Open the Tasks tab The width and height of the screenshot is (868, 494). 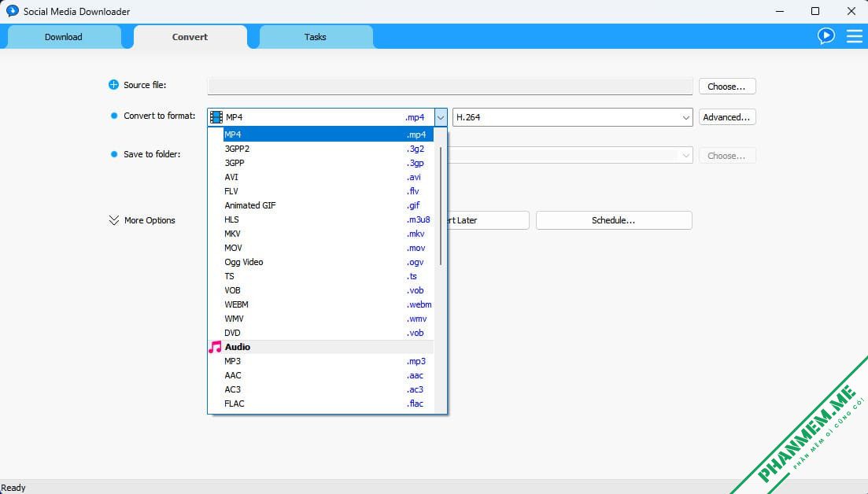click(x=316, y=37)
